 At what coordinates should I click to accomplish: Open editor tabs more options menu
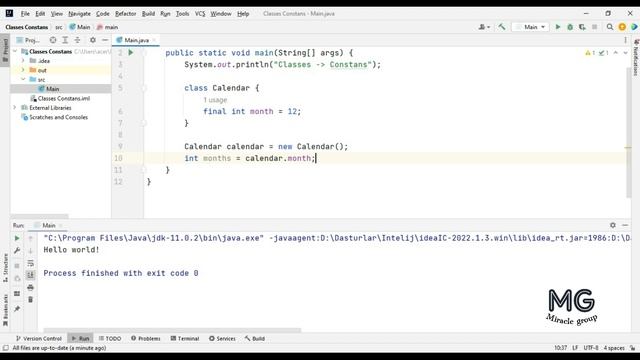tap(625, 40)
